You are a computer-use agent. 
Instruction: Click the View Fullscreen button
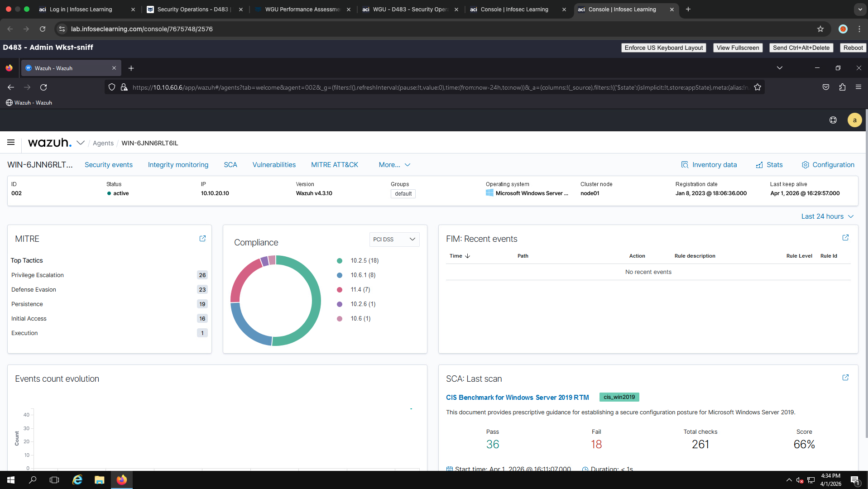click(x=737, y=48)
